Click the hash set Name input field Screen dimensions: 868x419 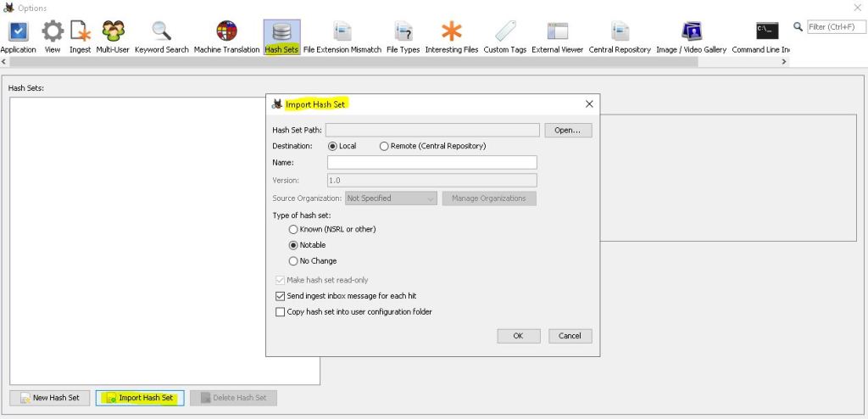(x=431, y=162)
